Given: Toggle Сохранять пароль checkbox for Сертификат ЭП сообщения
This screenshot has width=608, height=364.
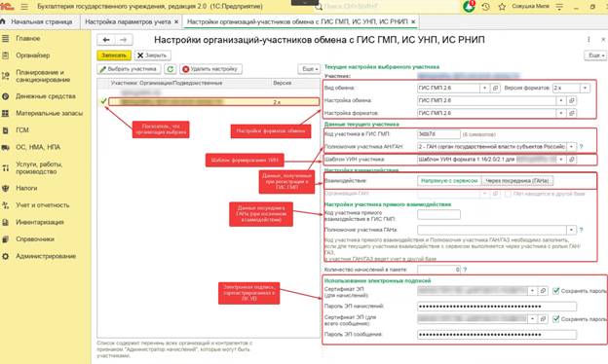Looking at the screenshot, I should (556, 318).
